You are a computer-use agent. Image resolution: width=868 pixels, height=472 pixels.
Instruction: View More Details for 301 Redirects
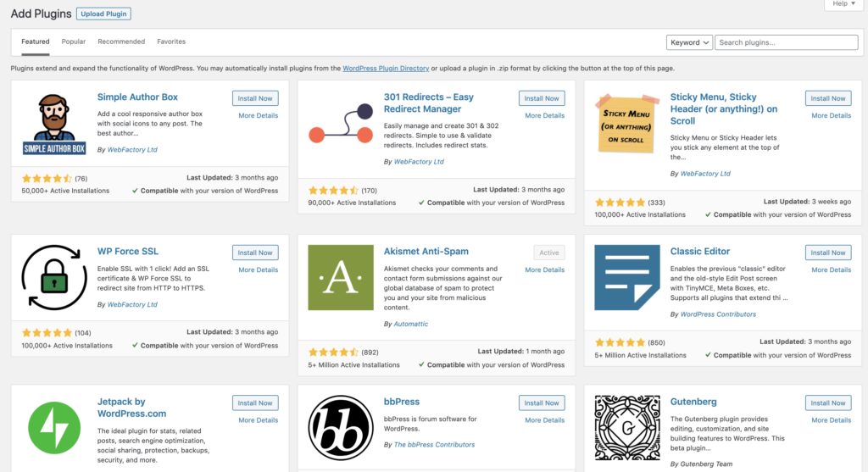pos(545,115)
